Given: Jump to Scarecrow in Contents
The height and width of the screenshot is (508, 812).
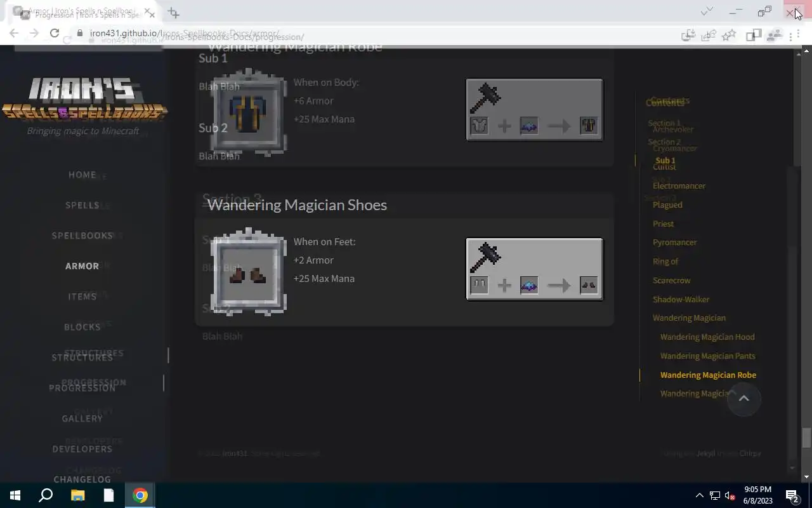Looking at the screenshot, I should pyautogui.click(x=671, y=281).
